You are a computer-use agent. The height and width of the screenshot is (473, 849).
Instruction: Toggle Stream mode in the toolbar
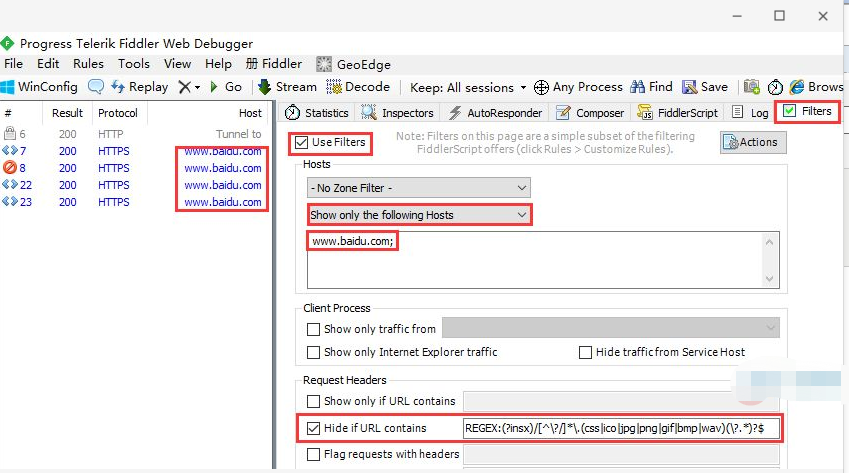pyautogui.click(x=288, y=87)
